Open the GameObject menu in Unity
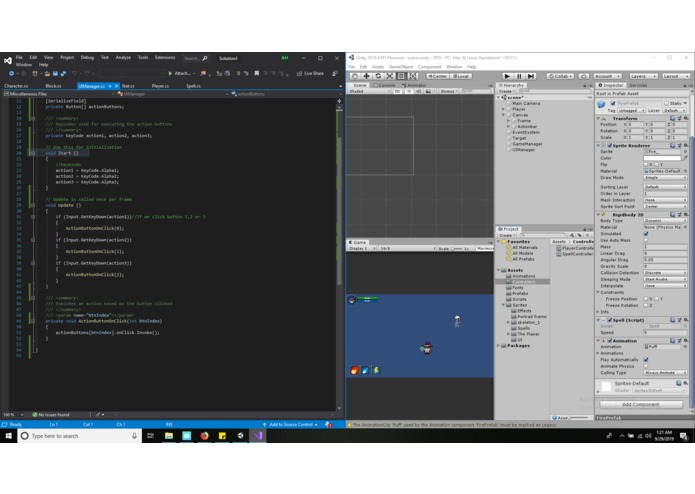Image resolution: width=695 pixels, height=494 pixels. (401, 67)
